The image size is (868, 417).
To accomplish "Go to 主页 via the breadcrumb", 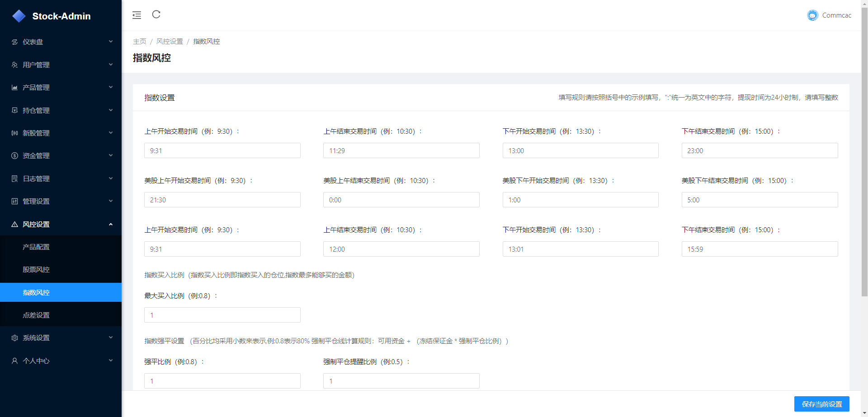I will (x=139, y=42).
